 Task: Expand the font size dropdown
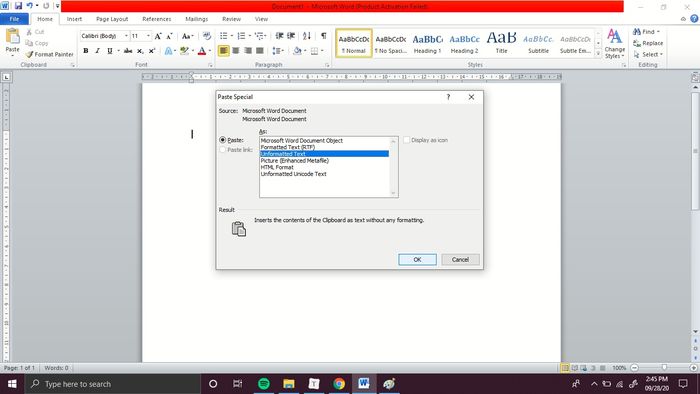(148, 36)
